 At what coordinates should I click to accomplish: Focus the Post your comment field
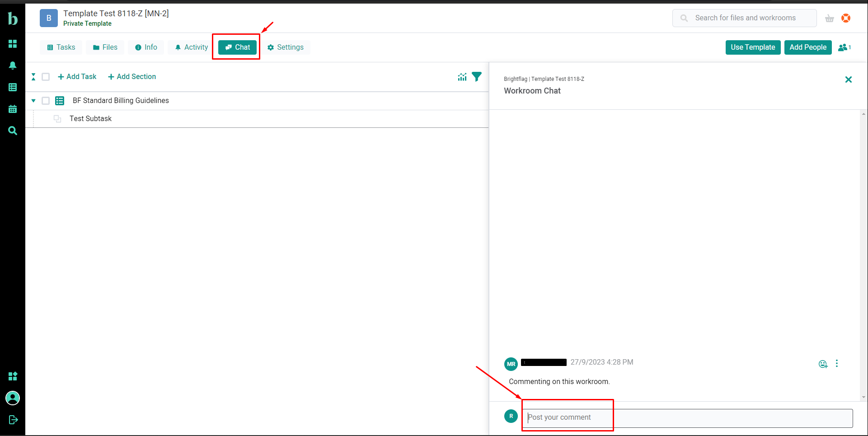[689, 418]
